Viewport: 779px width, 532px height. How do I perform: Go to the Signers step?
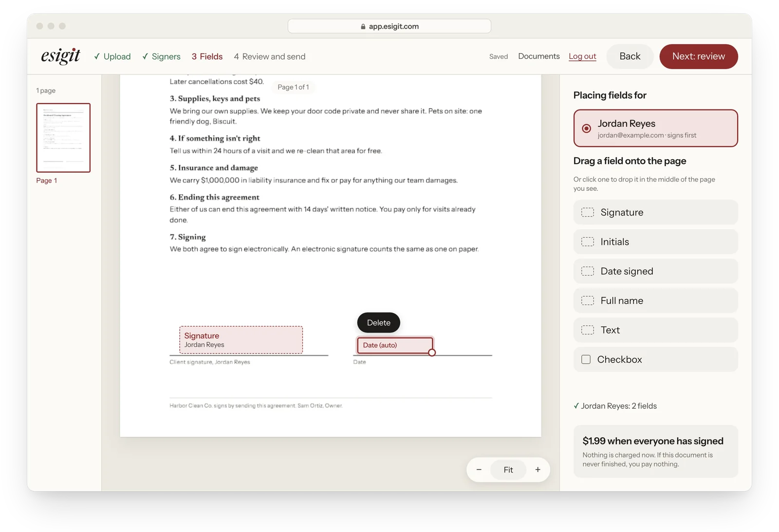[x=161, y=56]
